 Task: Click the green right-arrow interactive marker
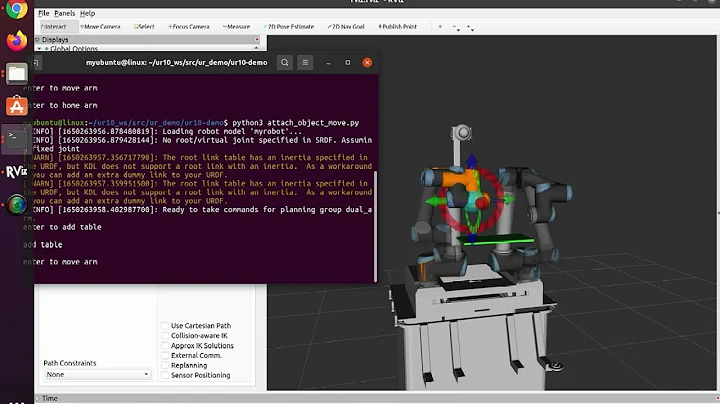509,199
